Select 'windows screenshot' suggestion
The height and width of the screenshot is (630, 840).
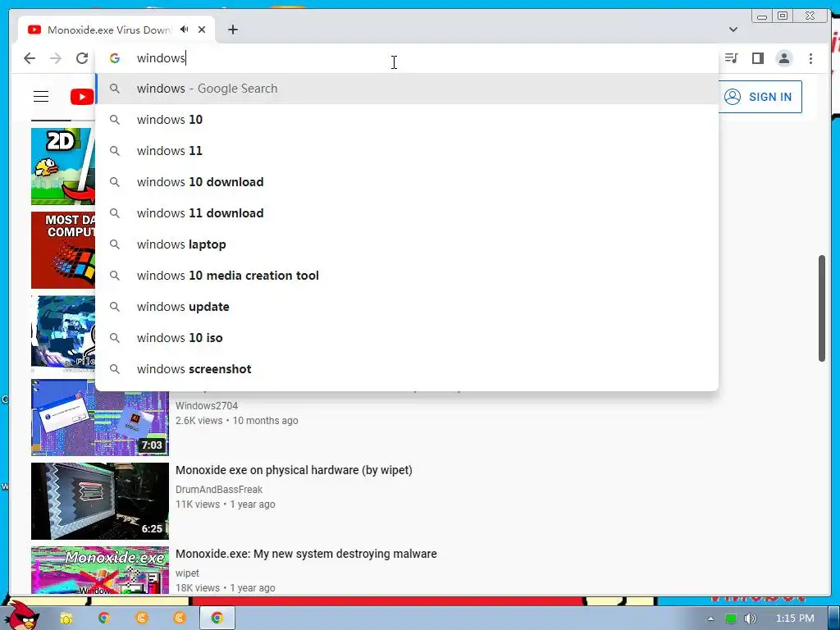[x=407, y=369]
